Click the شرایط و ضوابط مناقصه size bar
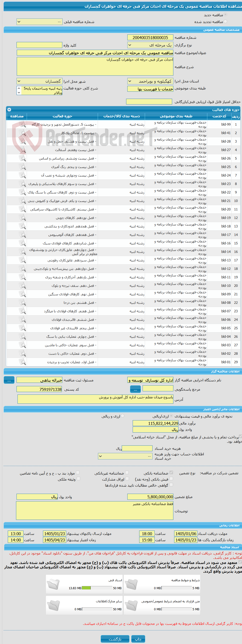Screen dimensions: 242x644 coord(177,588)
